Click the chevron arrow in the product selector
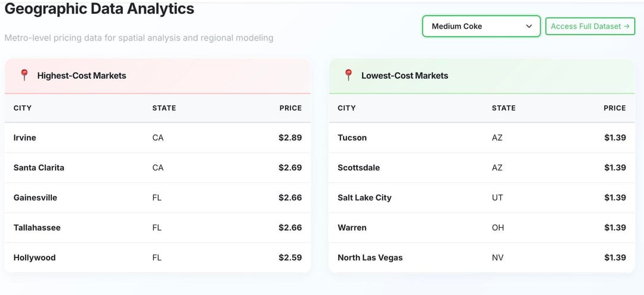Viewport: 644px width, 295px height. (x=529, y=26)
